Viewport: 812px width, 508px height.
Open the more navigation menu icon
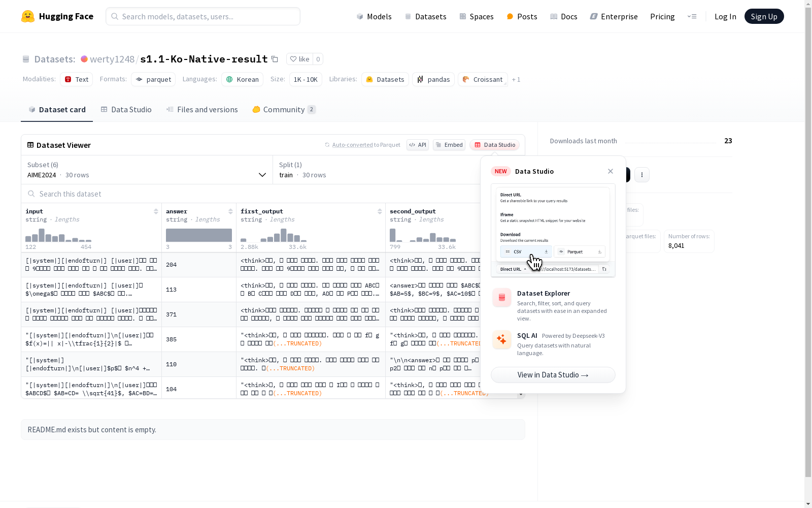pyautogui.click(x=692, y=16)
